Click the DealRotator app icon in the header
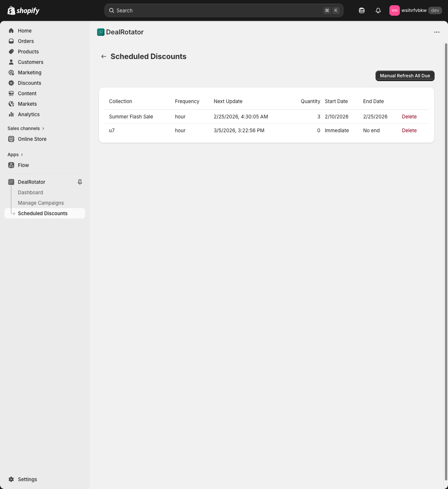Viewport: 448px width, 489px height. pos(101,32)
